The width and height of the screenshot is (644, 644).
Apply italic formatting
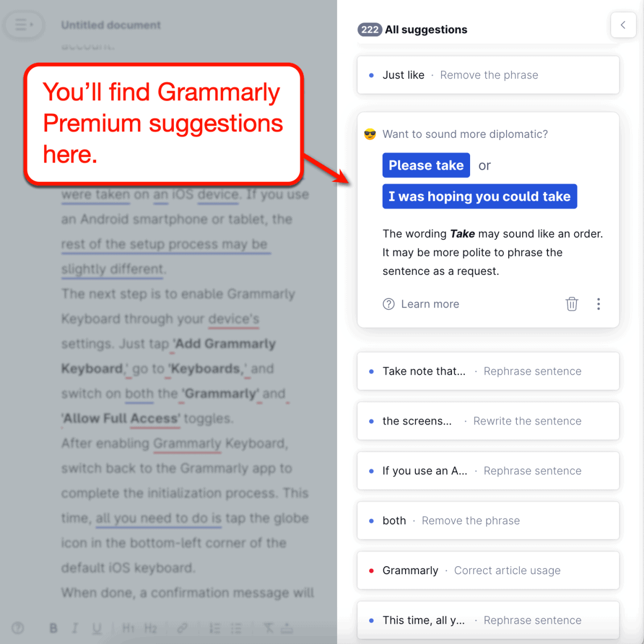(x=75, y=628)
